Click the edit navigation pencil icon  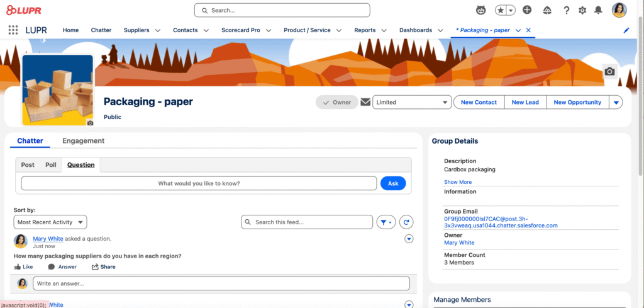(x=626, y=30)
